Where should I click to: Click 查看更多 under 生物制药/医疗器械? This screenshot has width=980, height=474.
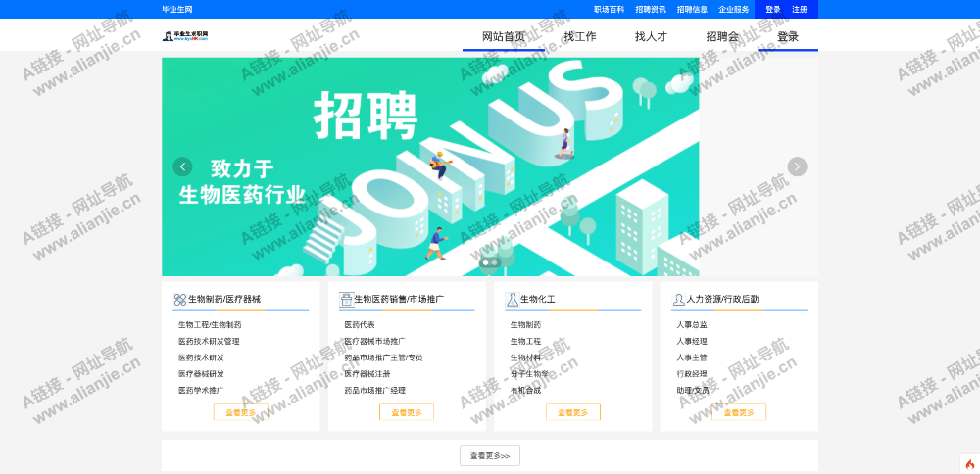(x=241, y=412)
